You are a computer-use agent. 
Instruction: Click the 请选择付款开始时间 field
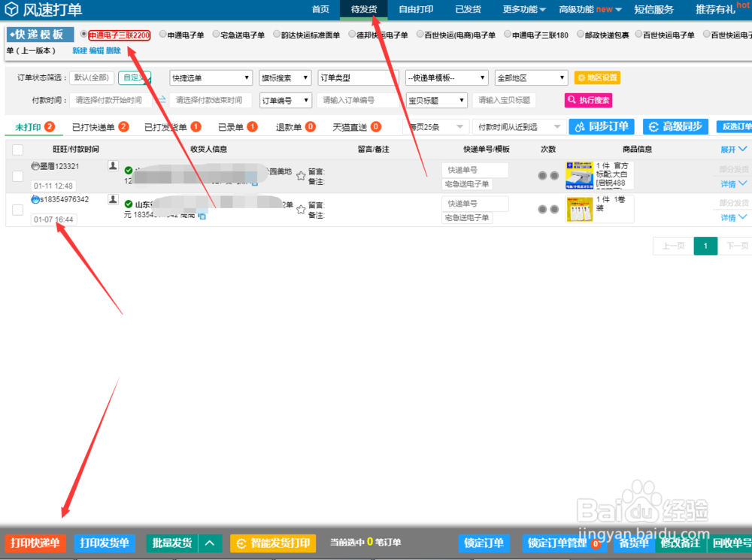point(111,100)
